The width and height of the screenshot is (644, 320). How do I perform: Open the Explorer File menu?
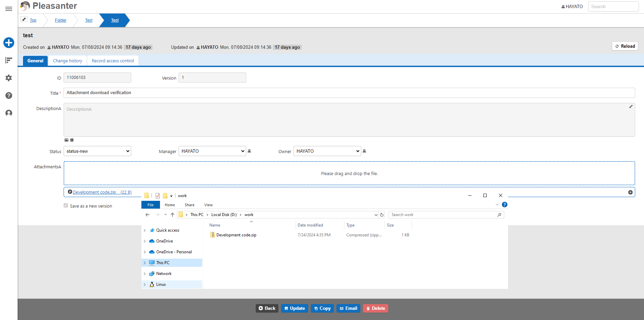pos(151,205)
